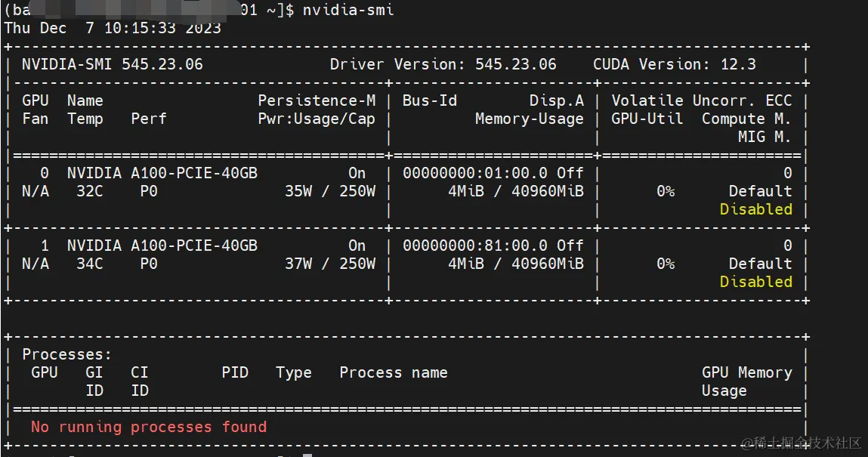
Task: Click the "Process name" column header
Action: (x=393, y=372)
